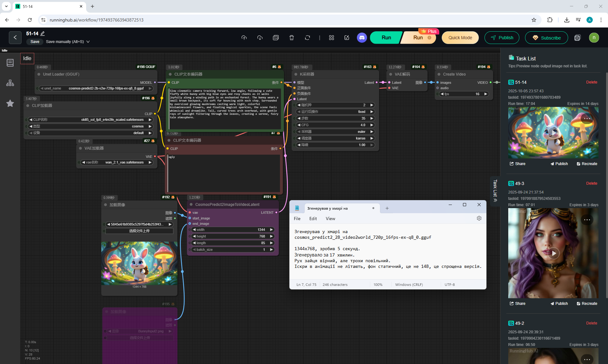Expand the Save manually dropdown chevron
The image size is (608, 364).
click(88, 42)
